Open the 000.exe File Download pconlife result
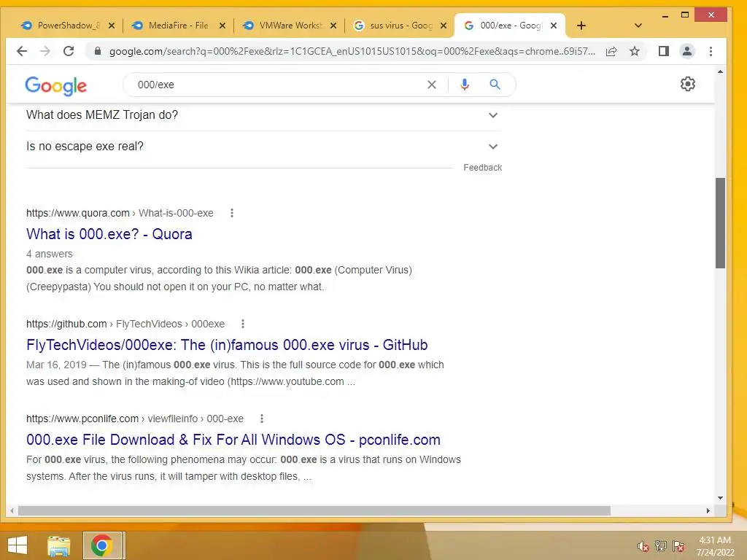This screenshot has width=747, height=560. [x=233, y=440]
